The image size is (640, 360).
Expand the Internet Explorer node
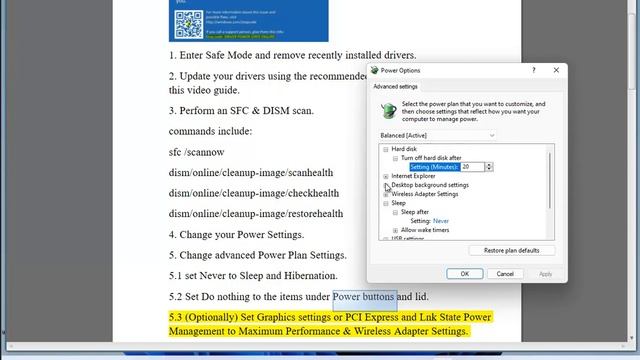pos(386,176)
